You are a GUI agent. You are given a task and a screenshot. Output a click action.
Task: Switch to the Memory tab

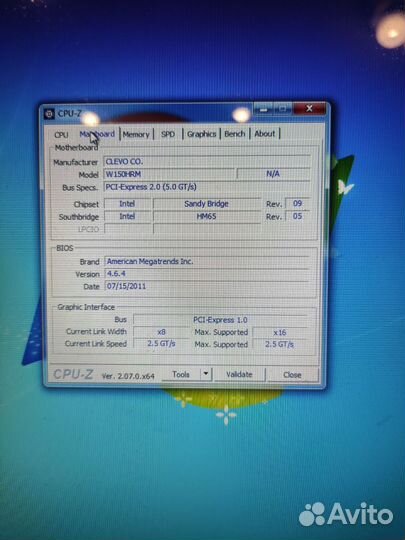tap(136, 134)
